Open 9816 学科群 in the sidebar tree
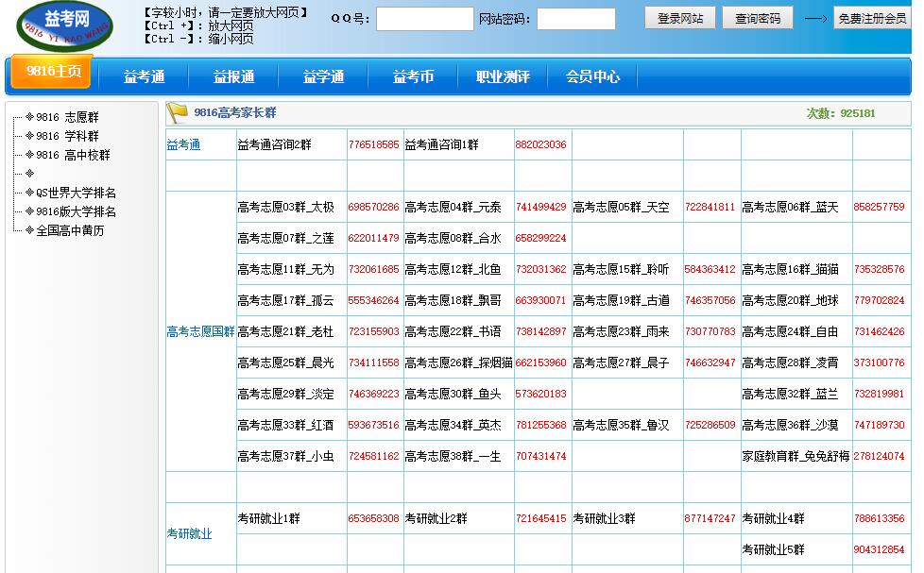This screenshot has width=924, height=573. (x=67, y=136)
